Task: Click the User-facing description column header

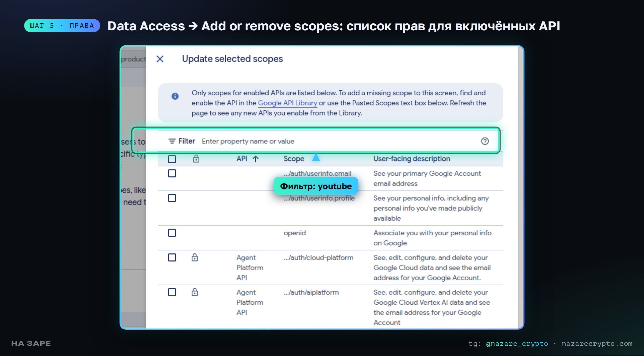Action: point(412,159)
